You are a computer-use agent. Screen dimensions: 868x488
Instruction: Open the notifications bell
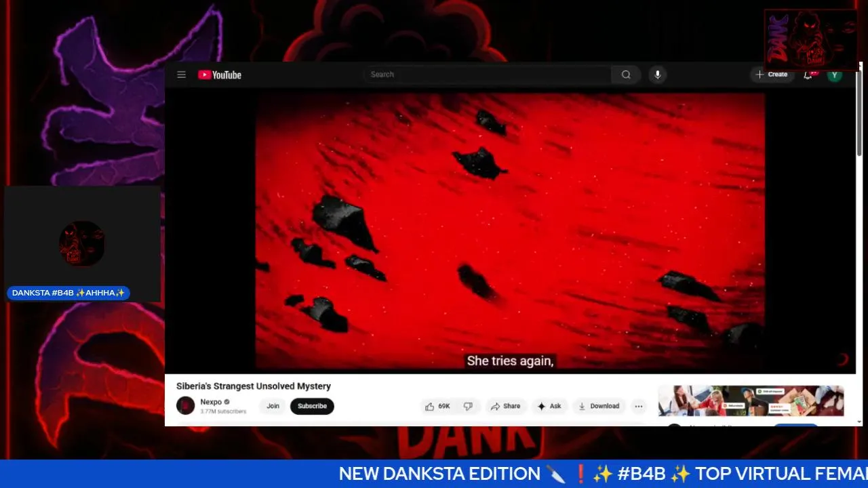click(808, 75)
